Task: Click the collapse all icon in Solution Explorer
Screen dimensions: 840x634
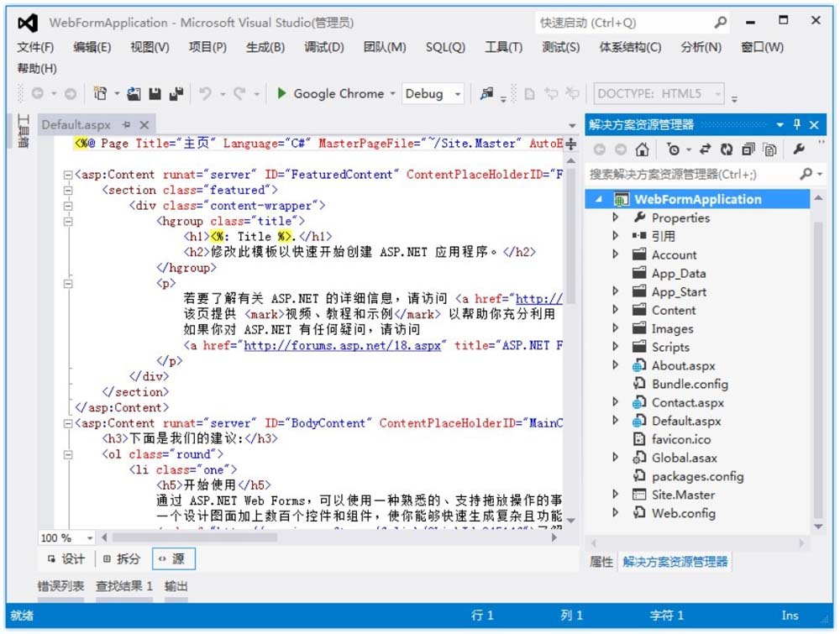Action: [x=748, y=149]
